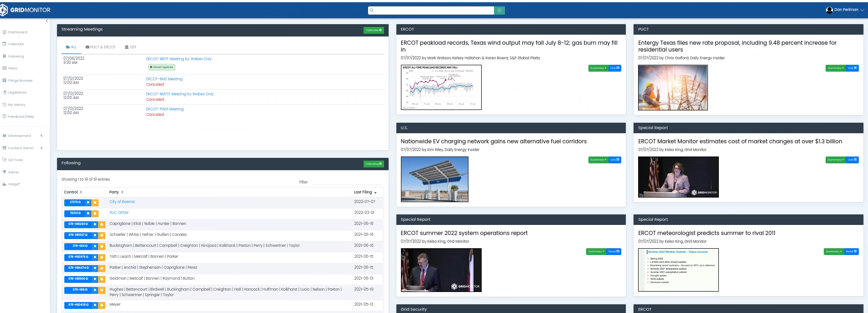Click the Dashboard sidebar icon

point(4,32)
